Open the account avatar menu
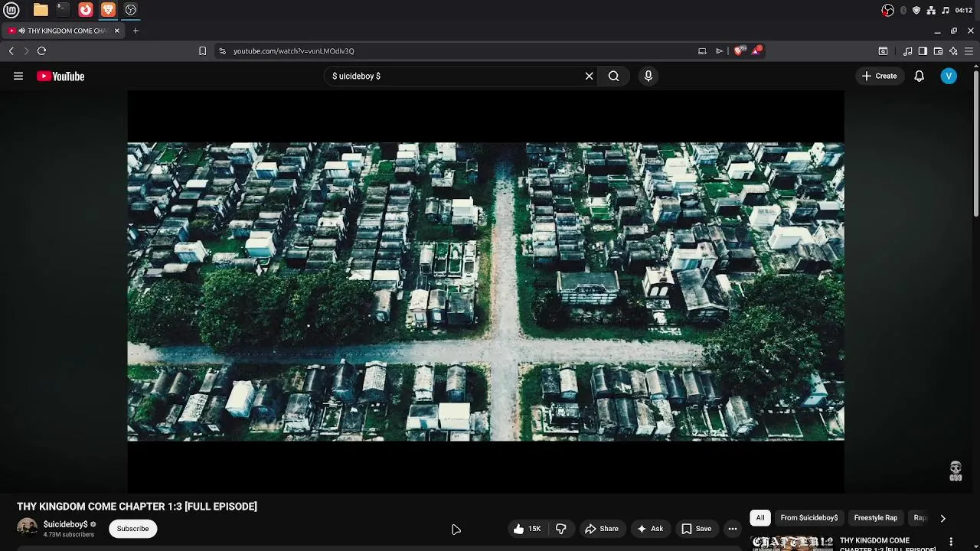The height and width of the screenshot is (551, 980). pyautogui.click(x=949, y=76)
